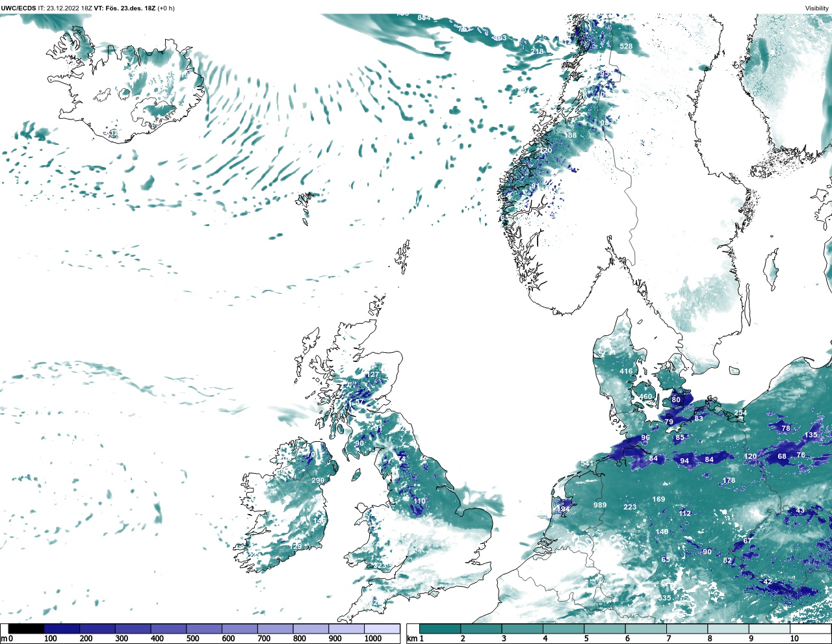Choose the dark teal 1–2 km legend swatch
Viewport: 832px width, 644px height.
tap(440, 629)
